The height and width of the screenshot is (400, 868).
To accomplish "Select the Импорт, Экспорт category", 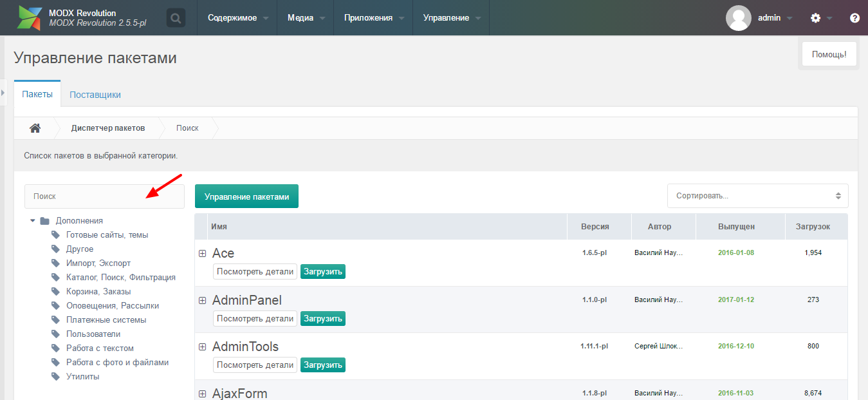I will click(x=98, y=263).
